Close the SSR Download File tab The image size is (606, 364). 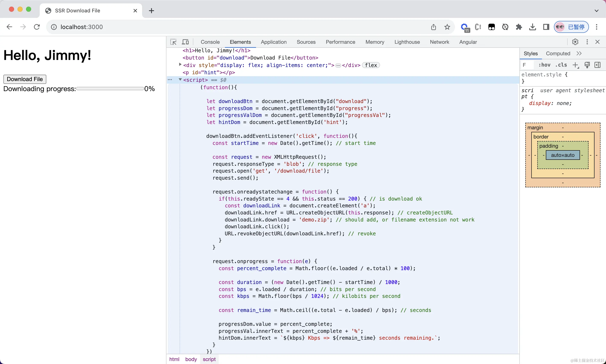pyautogui.click(x=135, y=10)
